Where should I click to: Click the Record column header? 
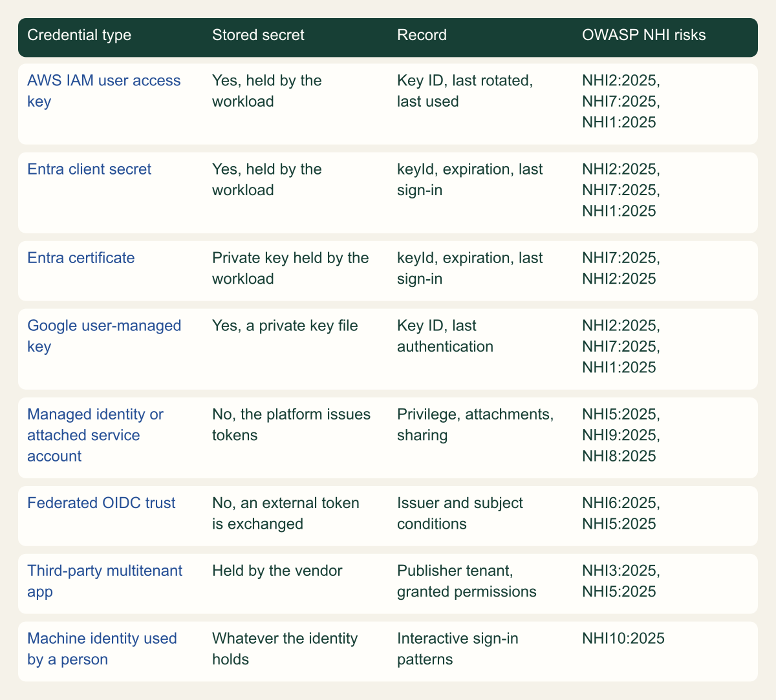[422, 35]
